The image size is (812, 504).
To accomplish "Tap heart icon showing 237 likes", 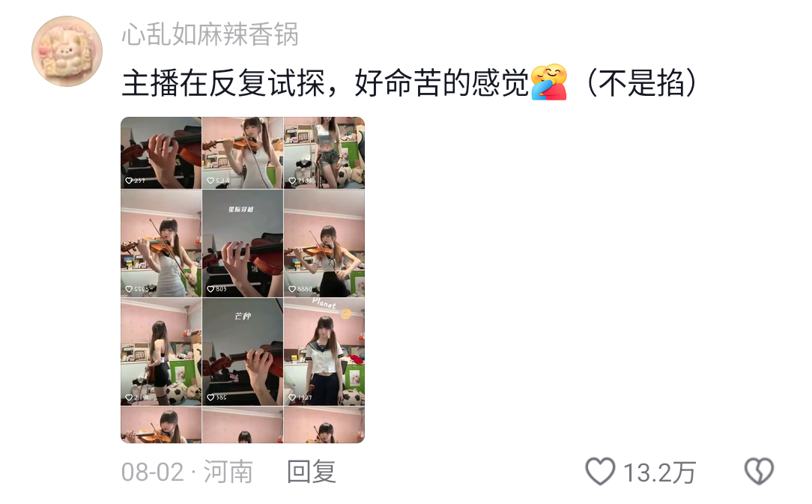I will pyautogui.click(x=129, y=180).
